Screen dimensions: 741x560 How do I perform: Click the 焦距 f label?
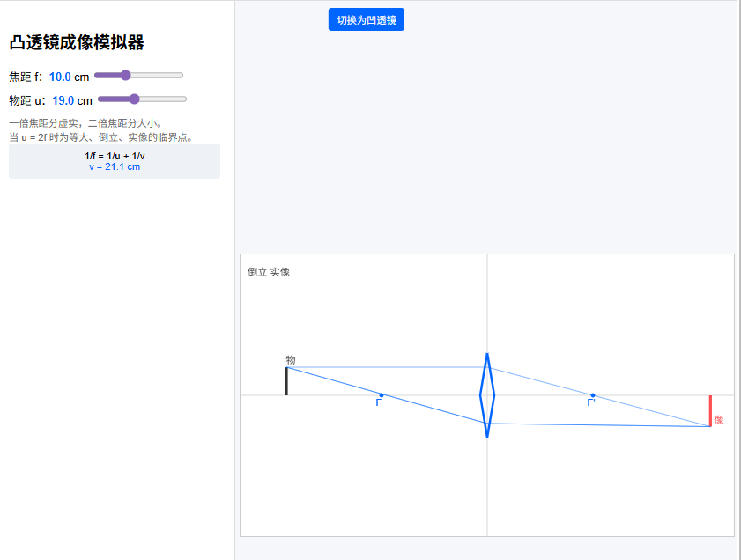click(25, 77)
